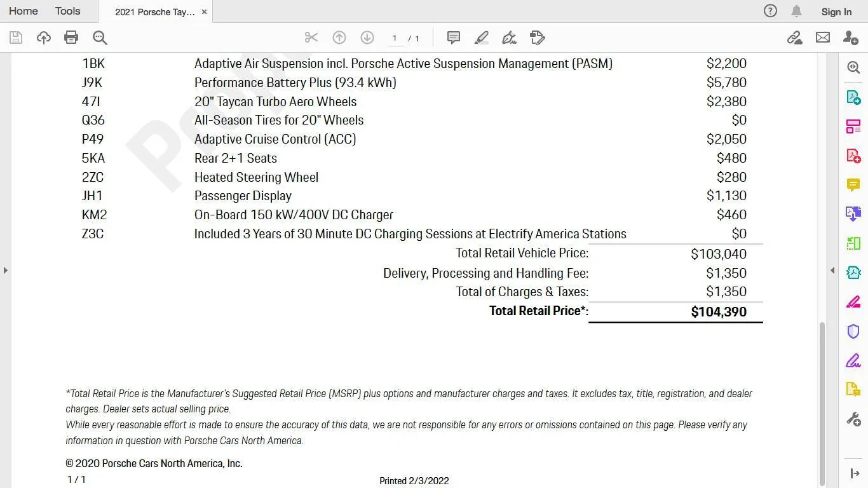Click the On-Board 150 kW/400V DC Charger text
Image resolution: width=868 pixels, height=488 pixels.
[x=294, y=215]
